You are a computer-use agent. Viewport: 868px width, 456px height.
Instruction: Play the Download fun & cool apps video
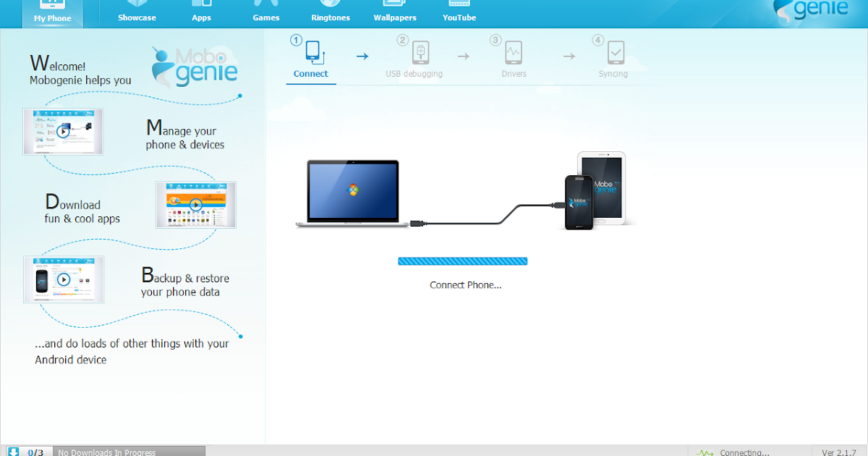[196, 205]
